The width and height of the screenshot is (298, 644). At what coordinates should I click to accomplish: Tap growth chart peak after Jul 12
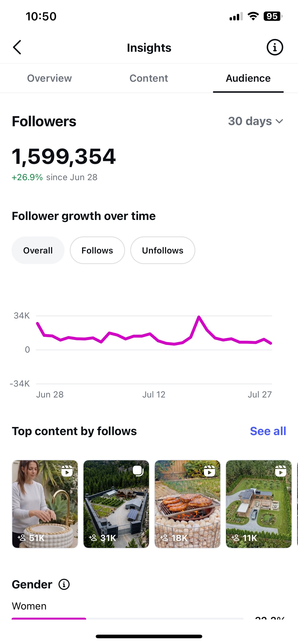(199, 317)
